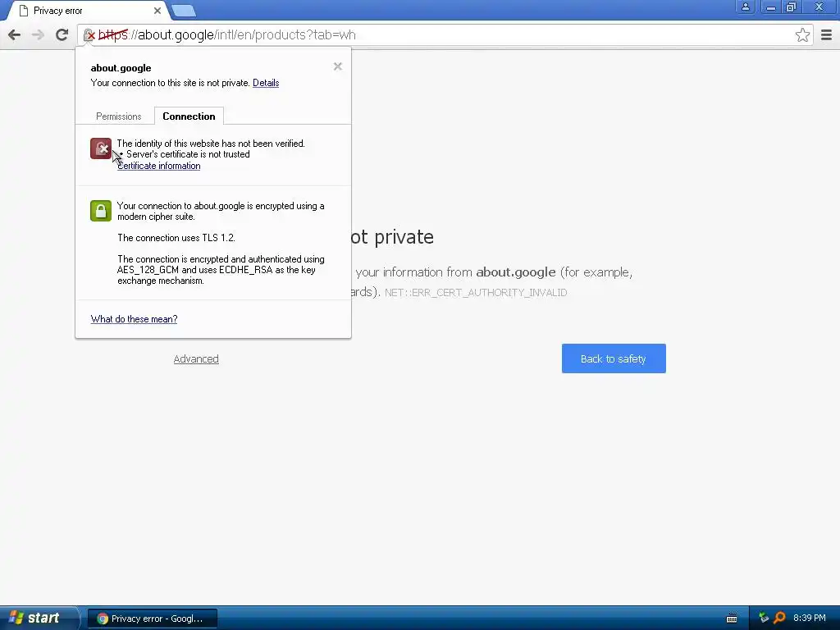Click the Back to safety button
The image size is (840, 630).
[x=614, y=358]
